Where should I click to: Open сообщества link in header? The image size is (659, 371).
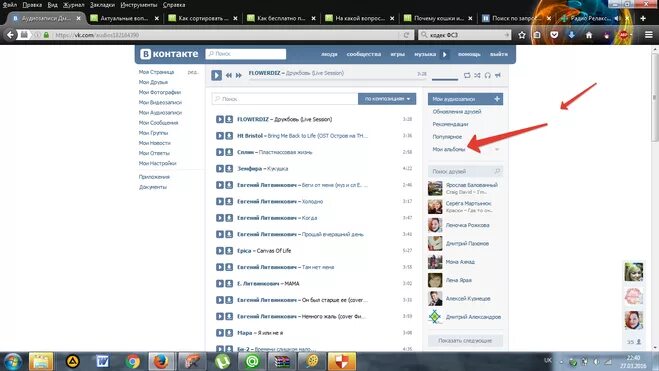point(364,54)
